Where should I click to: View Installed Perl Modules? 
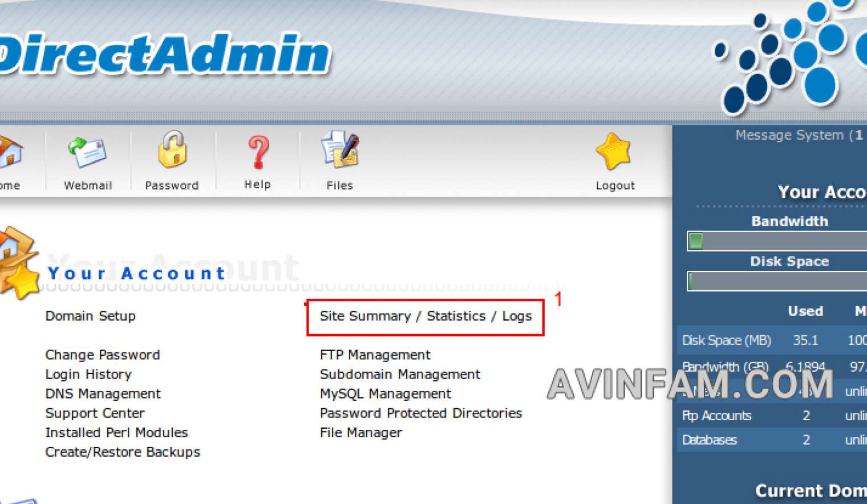(x=116, y=432)
